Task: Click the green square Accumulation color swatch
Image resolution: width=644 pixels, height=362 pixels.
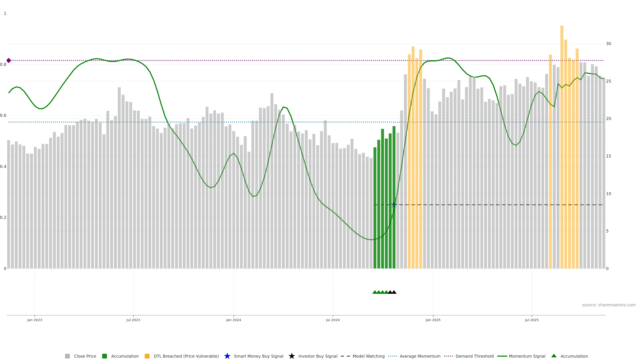Action: point(104,356)
